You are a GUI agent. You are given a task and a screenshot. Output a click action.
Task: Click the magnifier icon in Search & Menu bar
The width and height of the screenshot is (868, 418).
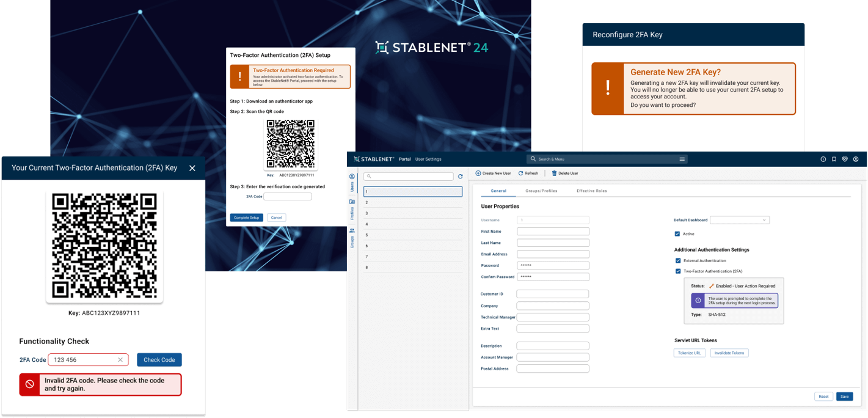click(x=533, y=159)
